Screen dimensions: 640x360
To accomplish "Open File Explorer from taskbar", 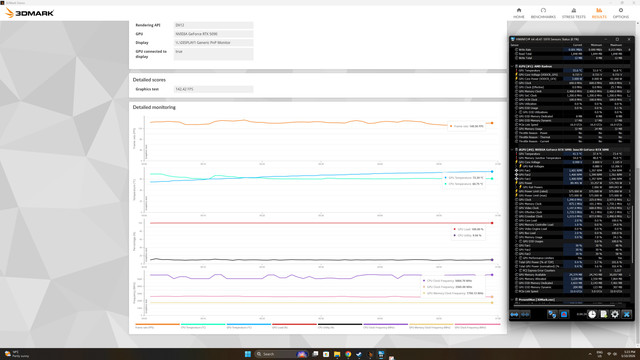I will 337,354.
